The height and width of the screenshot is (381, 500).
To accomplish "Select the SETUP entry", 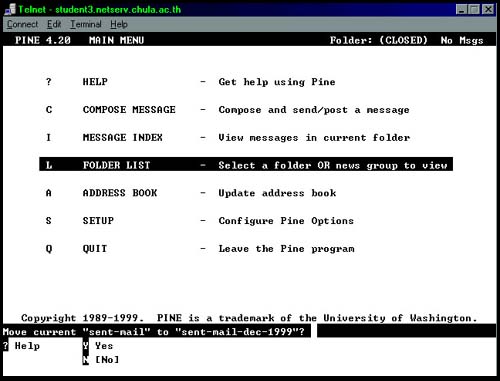I will 98,221.
